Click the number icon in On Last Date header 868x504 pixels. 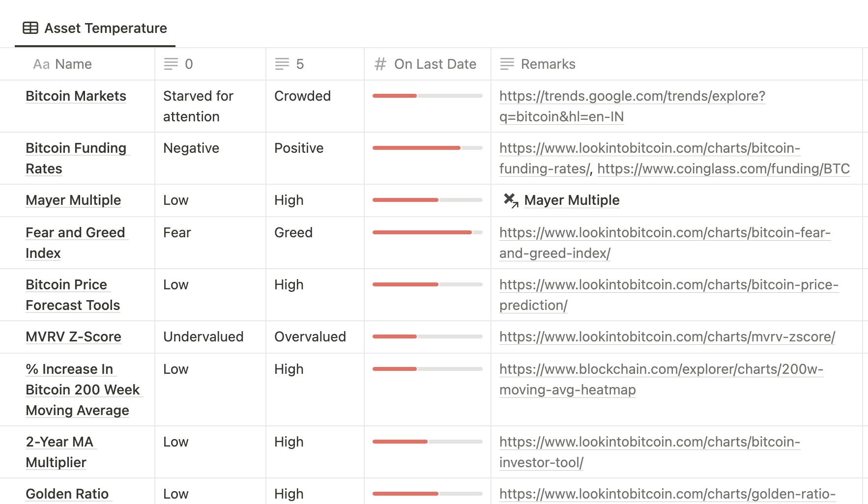tap(380, 64)
